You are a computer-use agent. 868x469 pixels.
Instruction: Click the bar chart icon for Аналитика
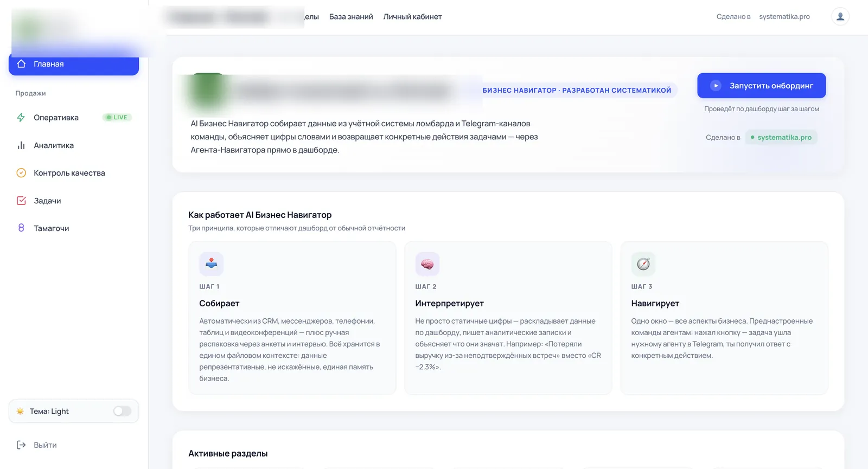tap(21, 145)
